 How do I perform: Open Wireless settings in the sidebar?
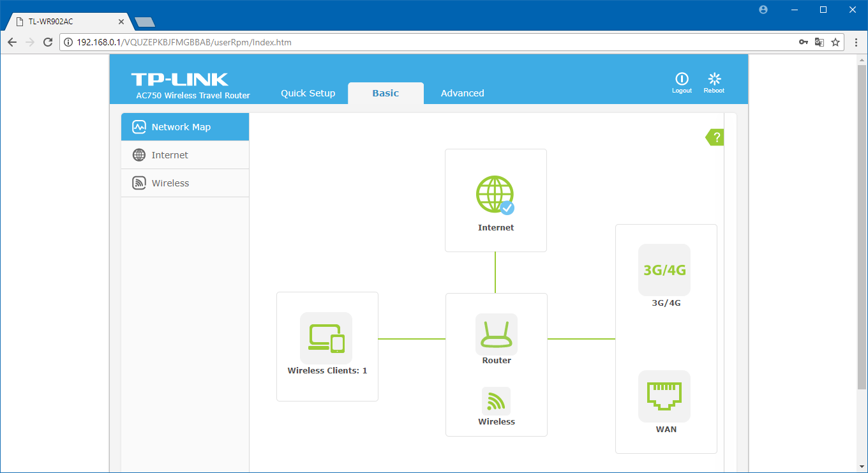(x=185, y=183)
